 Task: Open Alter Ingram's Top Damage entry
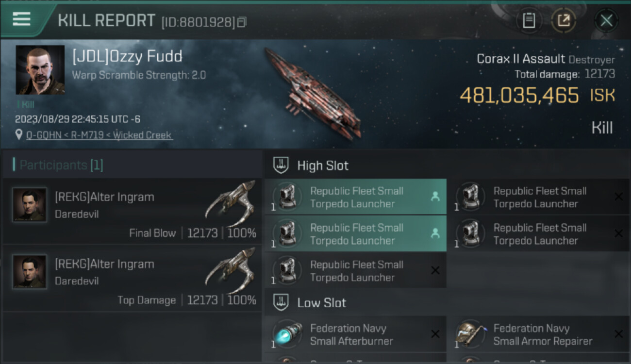point(132,278)
